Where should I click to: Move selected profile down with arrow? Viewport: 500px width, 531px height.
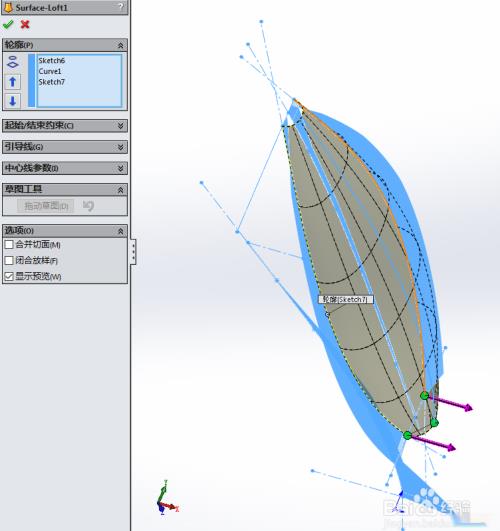13,101
